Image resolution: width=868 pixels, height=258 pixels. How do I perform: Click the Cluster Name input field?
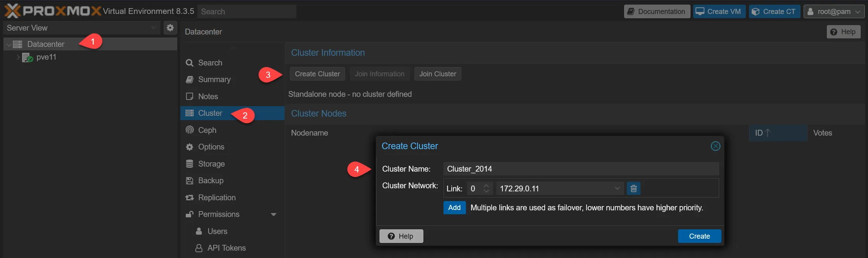click(x=580, y=169)
